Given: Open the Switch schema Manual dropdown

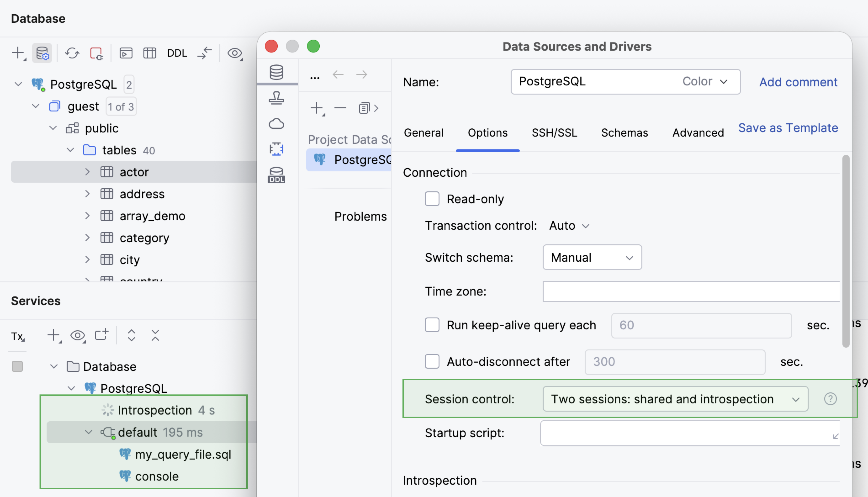Looking at the screenshot, I should [x=592, y=257].
